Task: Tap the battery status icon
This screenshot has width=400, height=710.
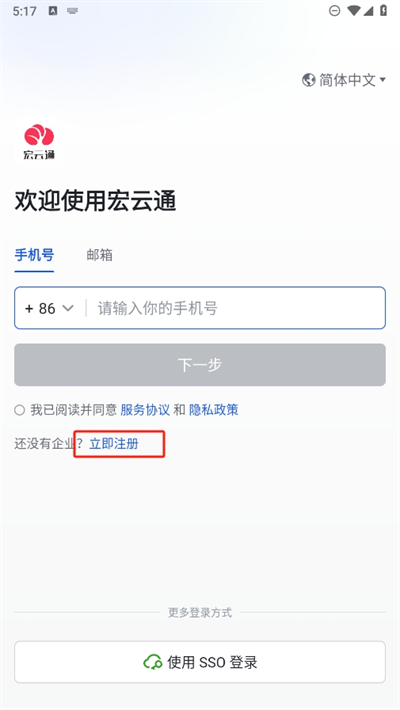Action: pos(383,10)
